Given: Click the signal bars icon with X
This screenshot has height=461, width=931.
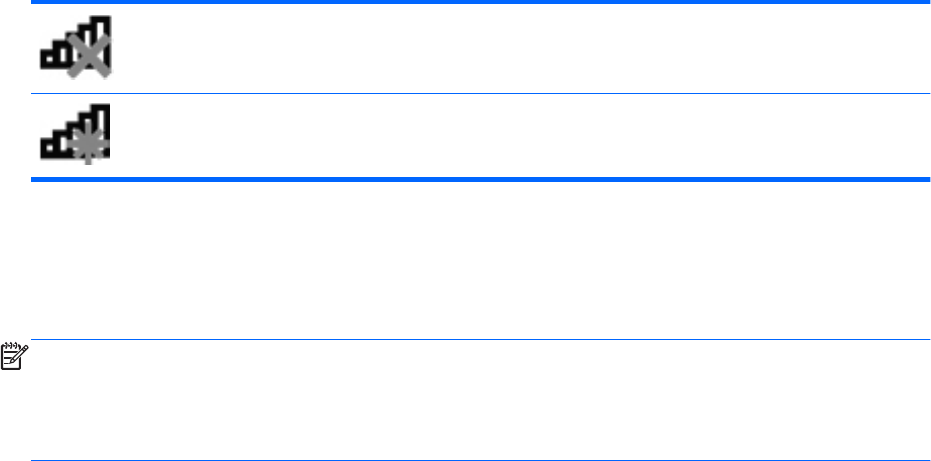Looking at the screenshot, I should (x=76, y=48).
